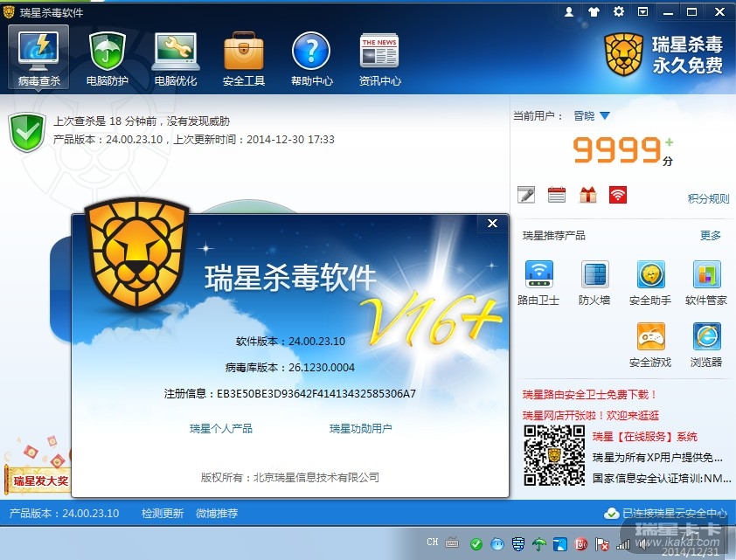Click 9999 points score
This screenshot has width=736, height=560.
tap(616, 149)
